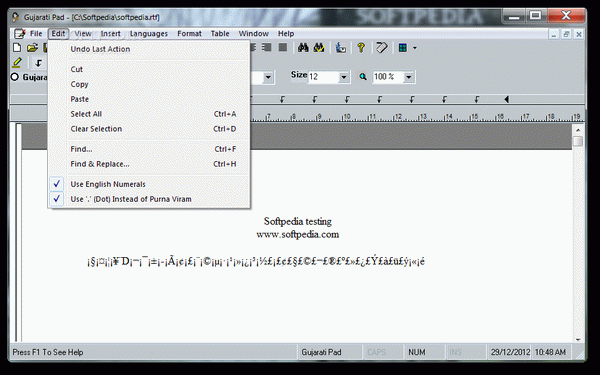Click the Size field showing 12

323,77
